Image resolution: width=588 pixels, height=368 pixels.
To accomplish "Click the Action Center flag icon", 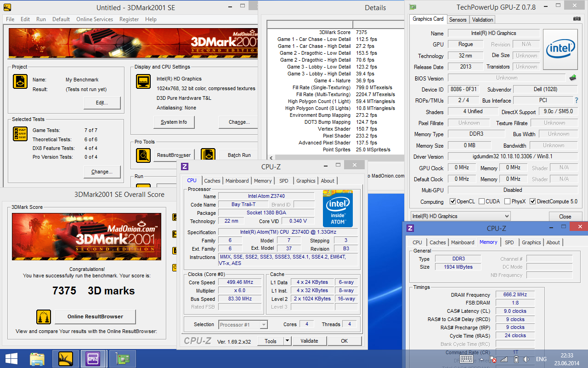I will click(493, 359).
